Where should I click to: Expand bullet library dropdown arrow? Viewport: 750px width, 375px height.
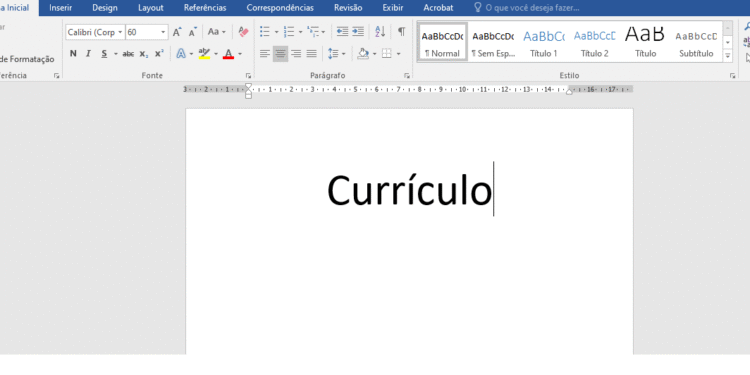(276, 32)
